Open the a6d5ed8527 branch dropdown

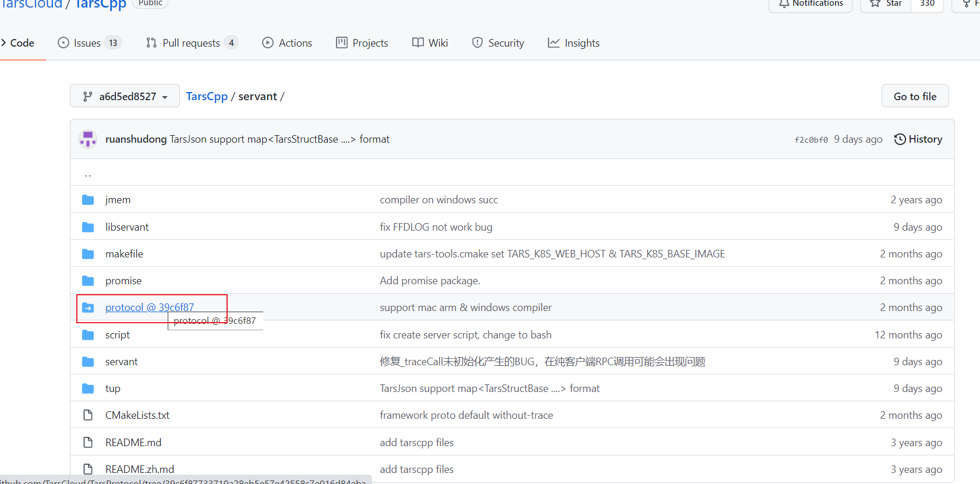125,96
